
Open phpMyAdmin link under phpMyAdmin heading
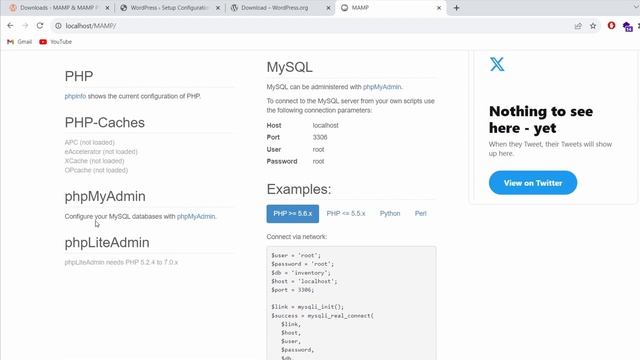tap(196, 216)
